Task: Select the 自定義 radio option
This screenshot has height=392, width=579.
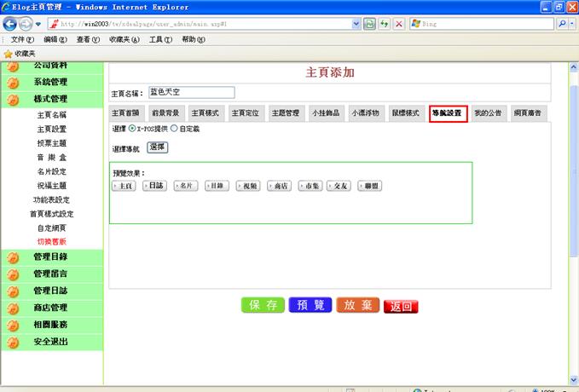Action: (x=174, y=129)
